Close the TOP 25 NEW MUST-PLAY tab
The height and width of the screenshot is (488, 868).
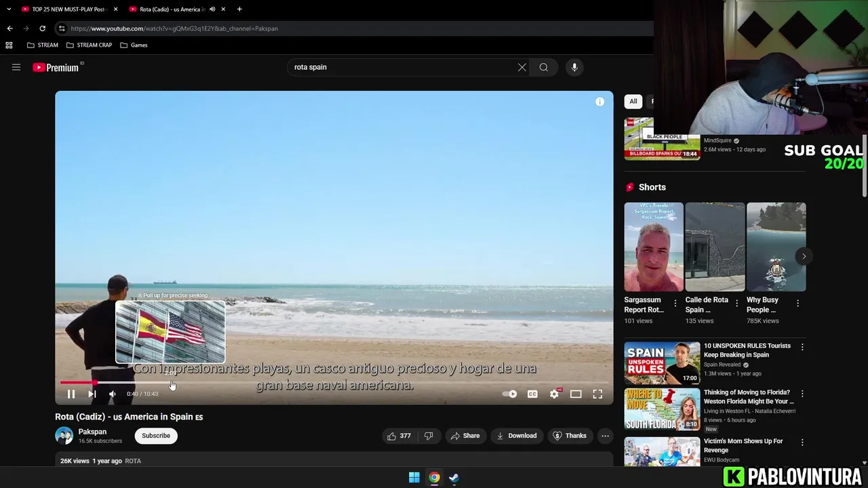tap(115, 9)
